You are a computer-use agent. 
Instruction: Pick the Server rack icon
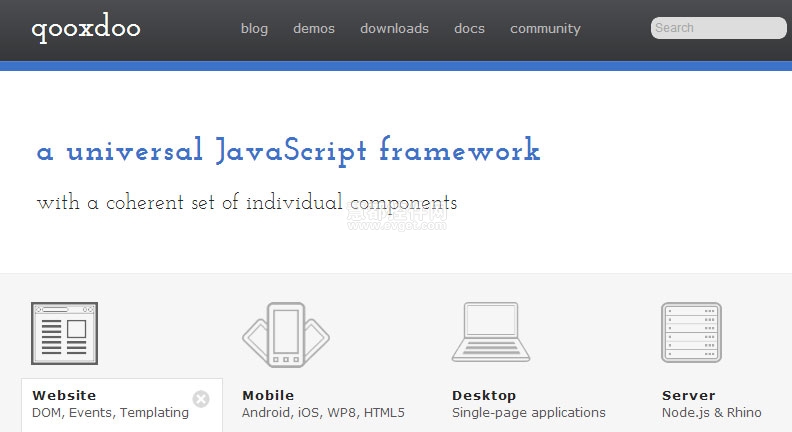point(691,332)
